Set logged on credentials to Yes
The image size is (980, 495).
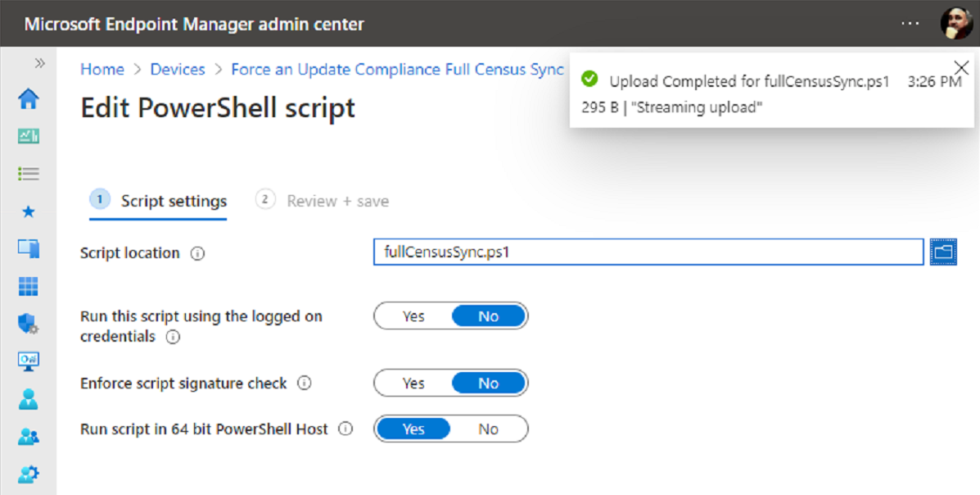pos(413,316)
